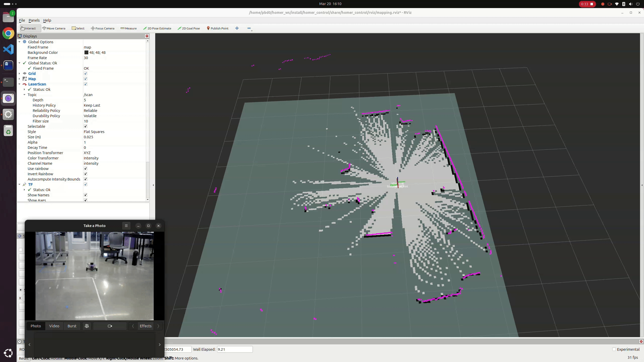This screenshot has height=362, width=644.
Task: Collapse left panel with side arrow handle
Action: pos(153,185)
